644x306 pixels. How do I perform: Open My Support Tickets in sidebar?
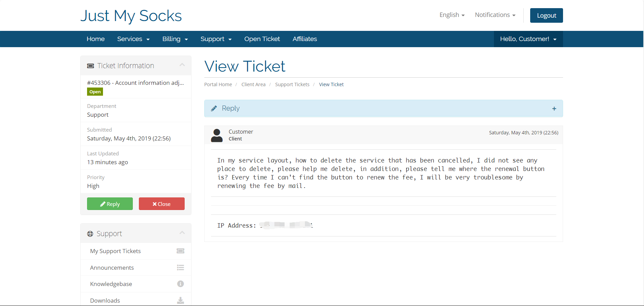(x=136, y=251)
